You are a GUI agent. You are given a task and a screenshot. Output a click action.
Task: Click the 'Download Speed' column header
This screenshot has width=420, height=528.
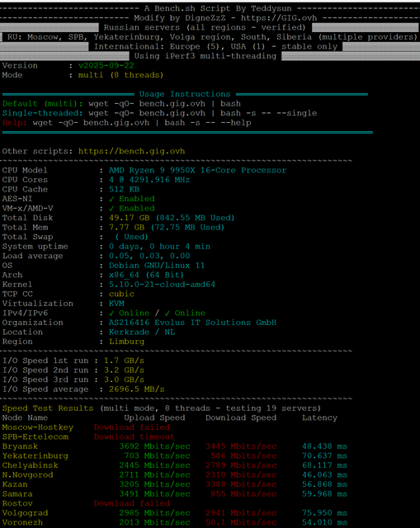(241, 417)
